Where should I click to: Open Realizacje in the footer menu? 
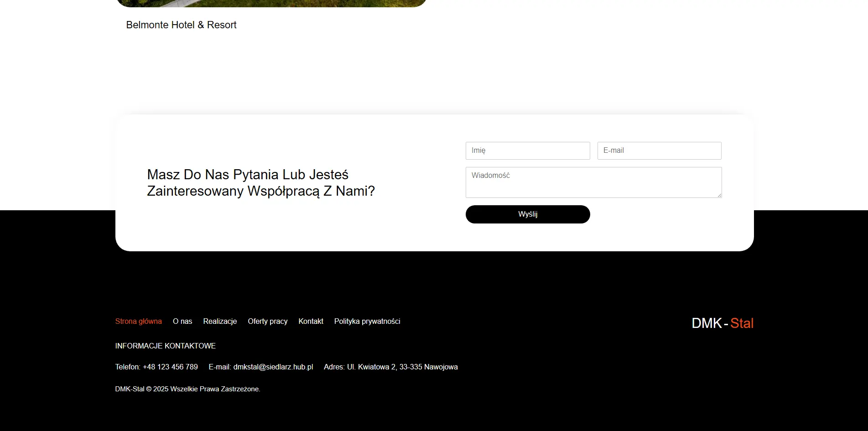coord(220,322)
